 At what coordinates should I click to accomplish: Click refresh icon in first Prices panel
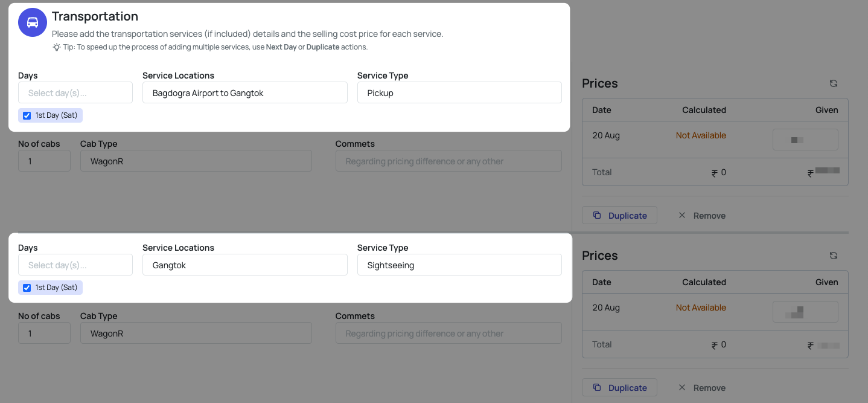[x=833, y=83]
